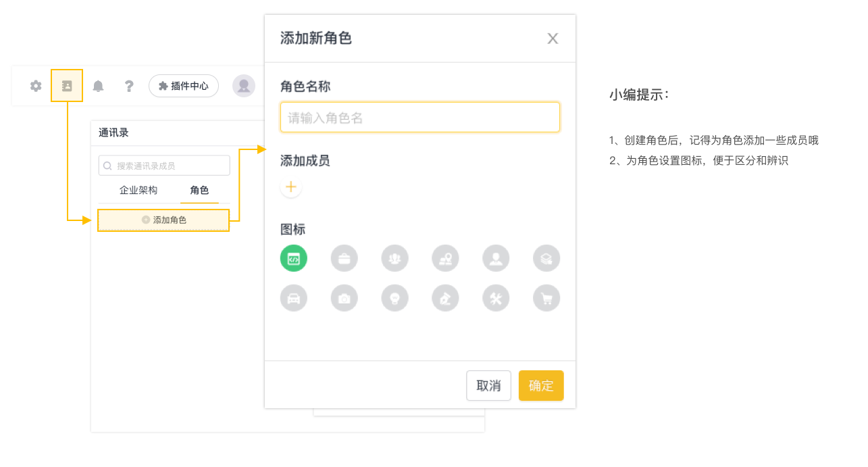Viewport: 868px width, 467px height.
Task: Open the contacts address book icon
Action: click(67, 86)
